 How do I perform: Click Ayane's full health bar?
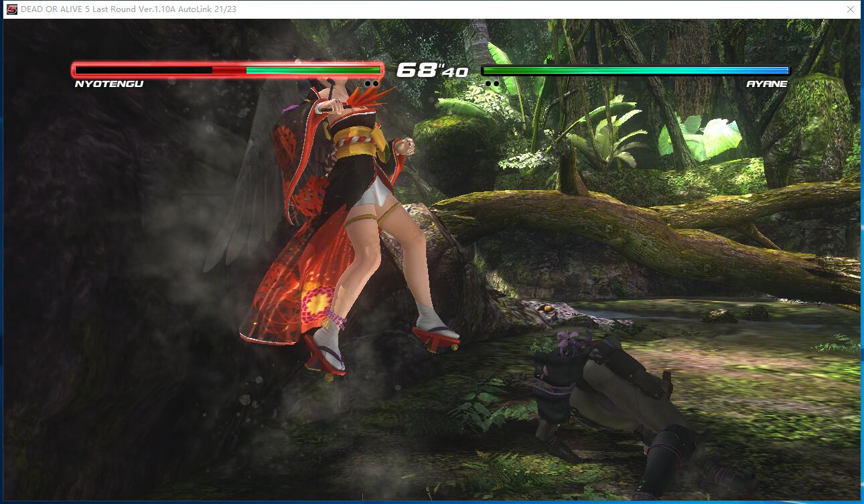(x=635, y=70)
